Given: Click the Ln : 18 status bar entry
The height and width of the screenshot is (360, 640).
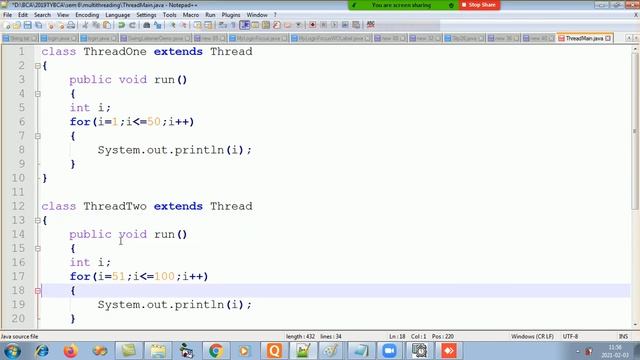Looking at the screenshot, I should (397, 336).
